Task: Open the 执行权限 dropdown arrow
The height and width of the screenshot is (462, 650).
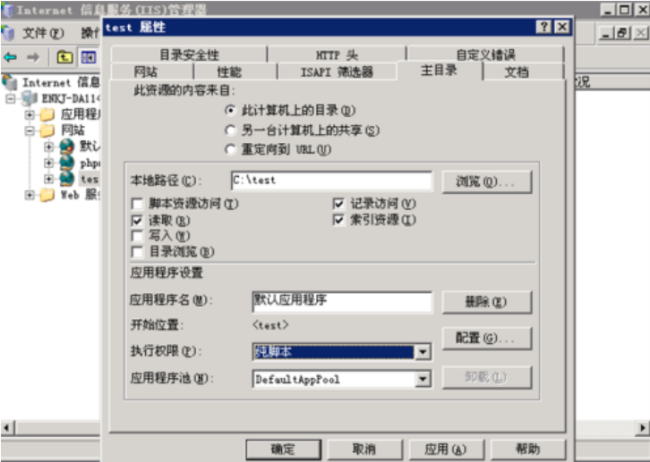Action: 422,352
